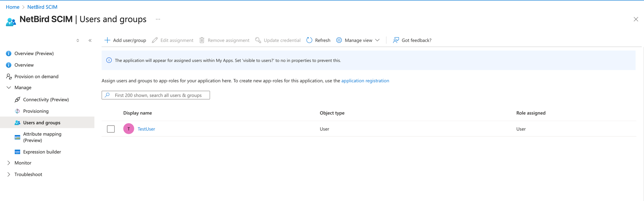Go to Overview (Preview) page
Screen dimensions: 644x201
34,53
